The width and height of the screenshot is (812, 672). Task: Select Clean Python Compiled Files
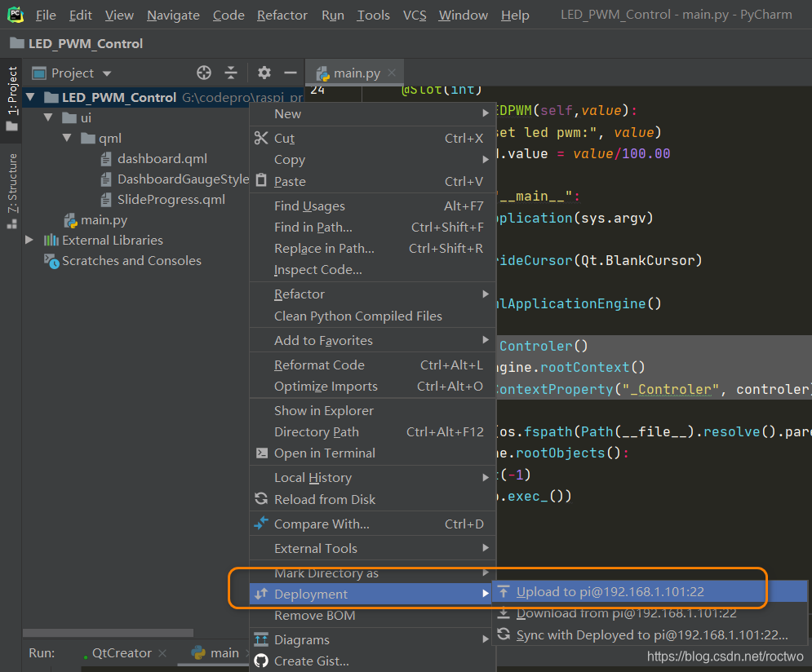372,316
